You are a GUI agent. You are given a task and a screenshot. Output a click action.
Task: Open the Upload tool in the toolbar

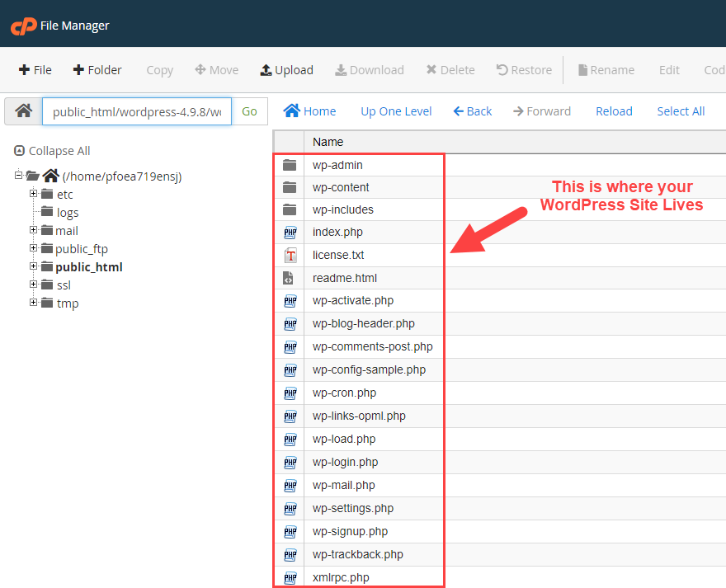tap(286, 70)
